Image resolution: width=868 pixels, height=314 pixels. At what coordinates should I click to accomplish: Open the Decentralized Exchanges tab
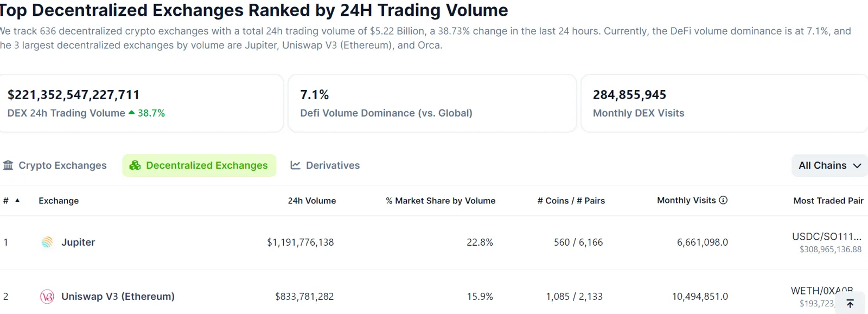[x=207, y=165]
